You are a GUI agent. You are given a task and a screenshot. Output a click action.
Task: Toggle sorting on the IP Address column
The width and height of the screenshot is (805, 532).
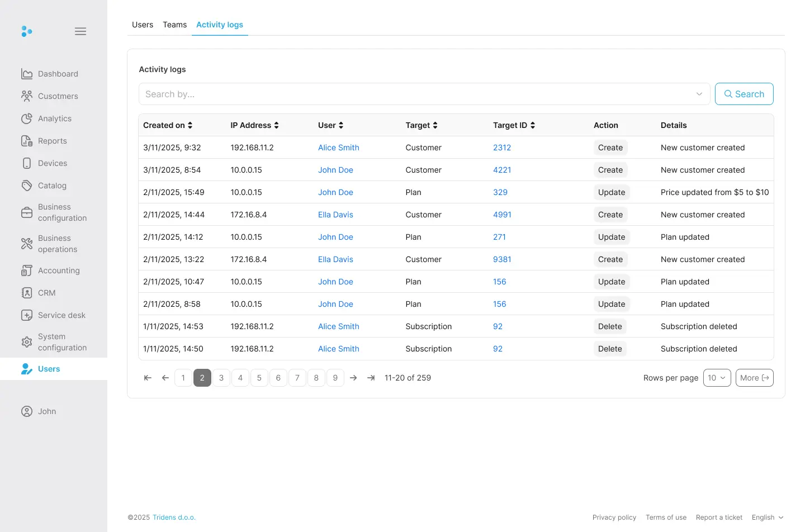[254, 125]
